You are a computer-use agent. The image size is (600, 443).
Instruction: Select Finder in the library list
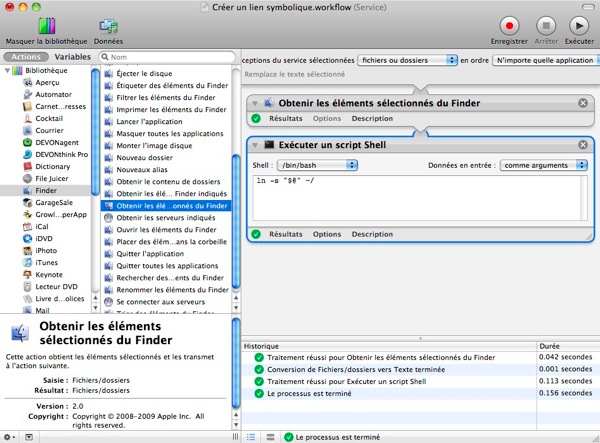click(x=46, y=191)
